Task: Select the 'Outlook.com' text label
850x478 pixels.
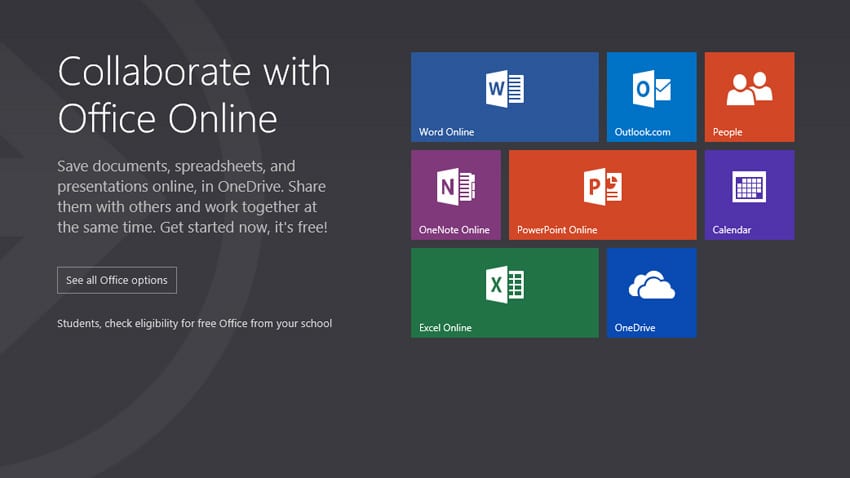Action: [x=642, y=132]
